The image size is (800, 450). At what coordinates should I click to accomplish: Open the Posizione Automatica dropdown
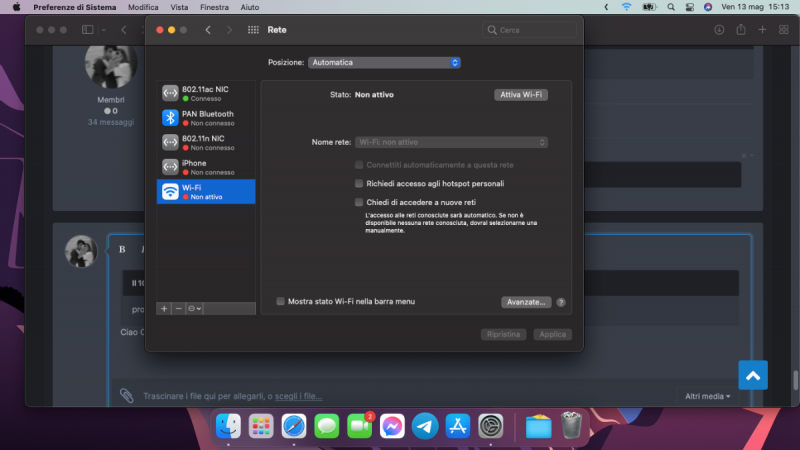pyautogui.click(x=384, y=62)
